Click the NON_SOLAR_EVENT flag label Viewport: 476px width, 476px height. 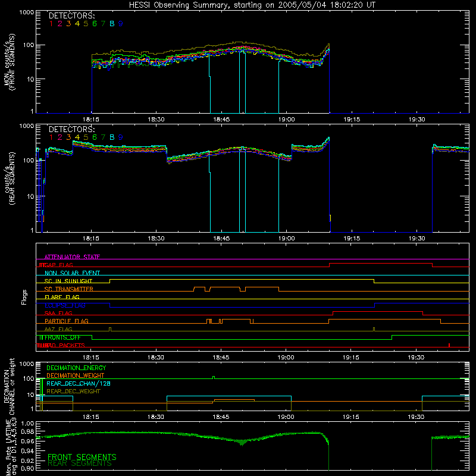[x=72, y=273]
